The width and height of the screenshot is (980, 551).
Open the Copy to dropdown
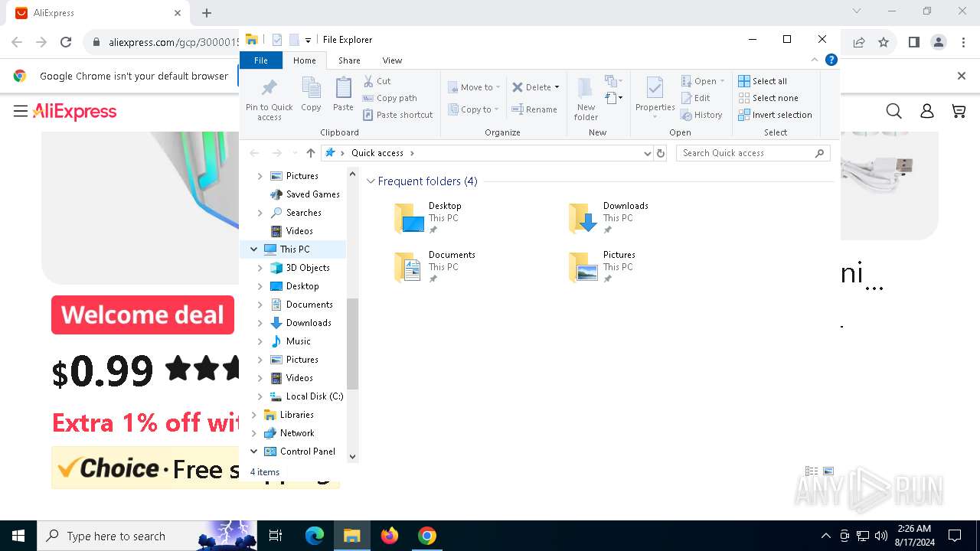point(473,109)
